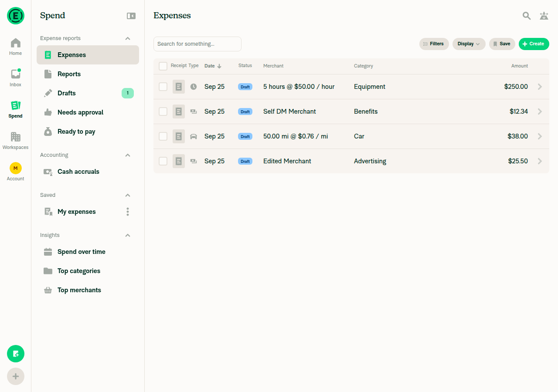Open the $250.00 expense row chevron
The height and width of the screenshot is (392, 558).
540,87
